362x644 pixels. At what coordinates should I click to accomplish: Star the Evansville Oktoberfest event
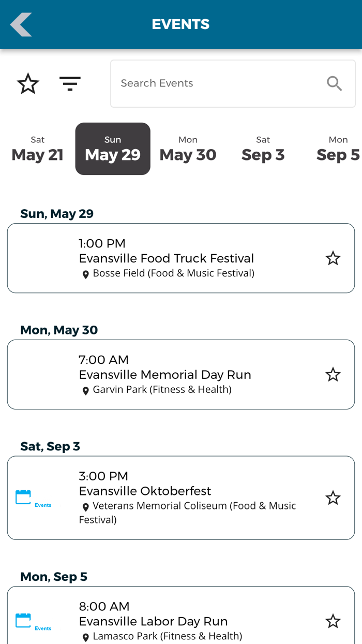(x=333, y=497)
